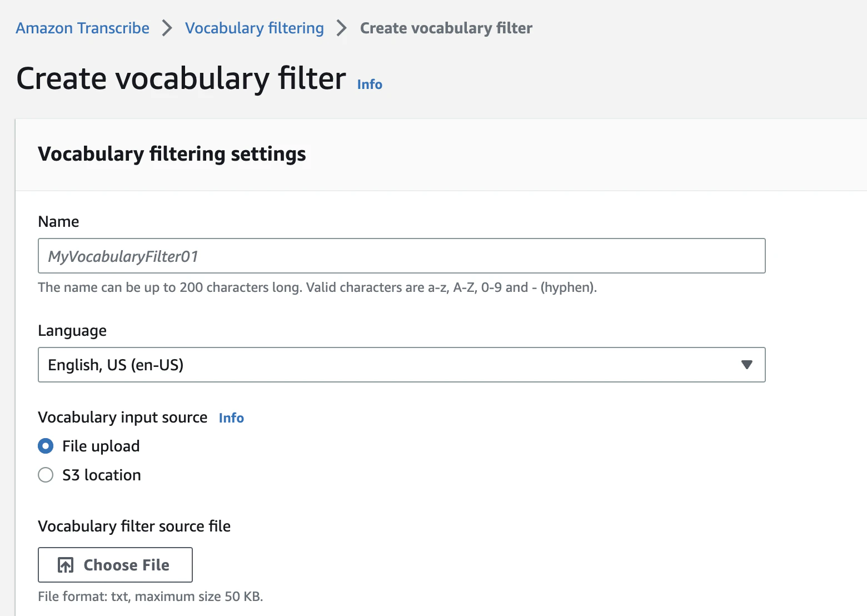Screen dimensions: 867x616
Task: Select File upload radio option
Action: (46, 446)
